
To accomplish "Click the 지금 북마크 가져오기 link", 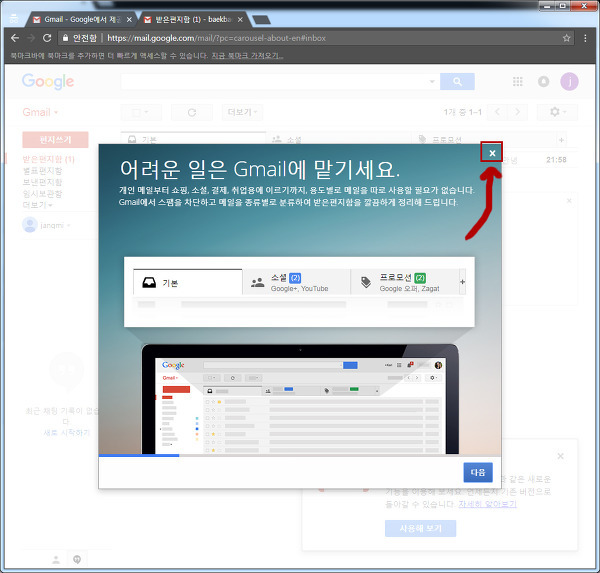I will (247, 56).
